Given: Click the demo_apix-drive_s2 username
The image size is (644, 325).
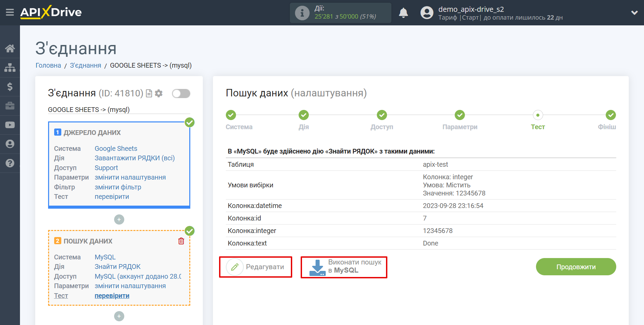Looking at the screenshot, I should pyautogui.click(x=471, y=9).
